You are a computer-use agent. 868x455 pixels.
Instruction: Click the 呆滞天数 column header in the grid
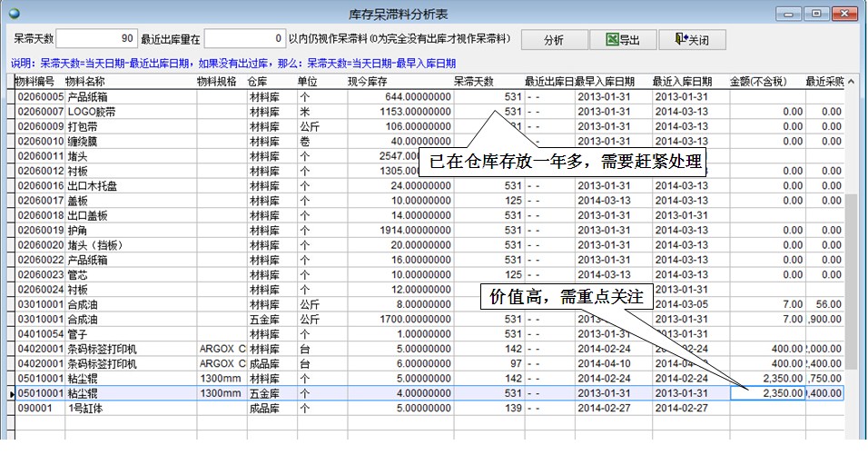coord(474,82)
